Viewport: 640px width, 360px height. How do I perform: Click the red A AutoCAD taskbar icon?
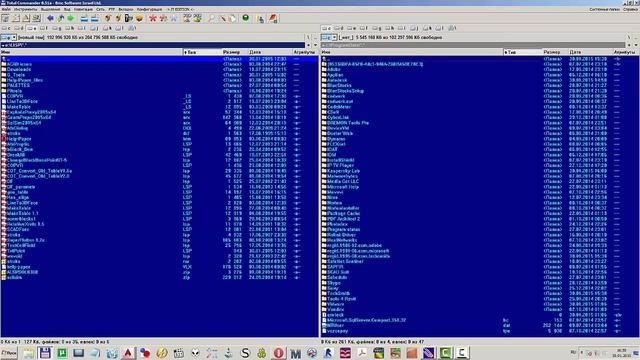point(128,353)
